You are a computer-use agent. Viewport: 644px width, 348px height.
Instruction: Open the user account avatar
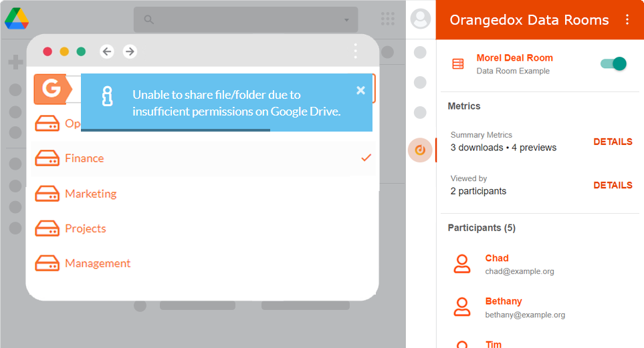pyautogui.click(x=421, y=19)
